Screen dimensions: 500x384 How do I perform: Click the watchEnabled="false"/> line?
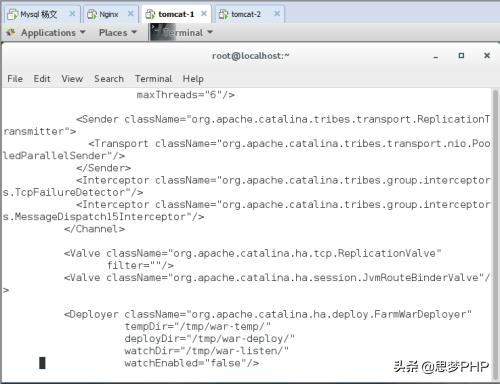point(192,363)
